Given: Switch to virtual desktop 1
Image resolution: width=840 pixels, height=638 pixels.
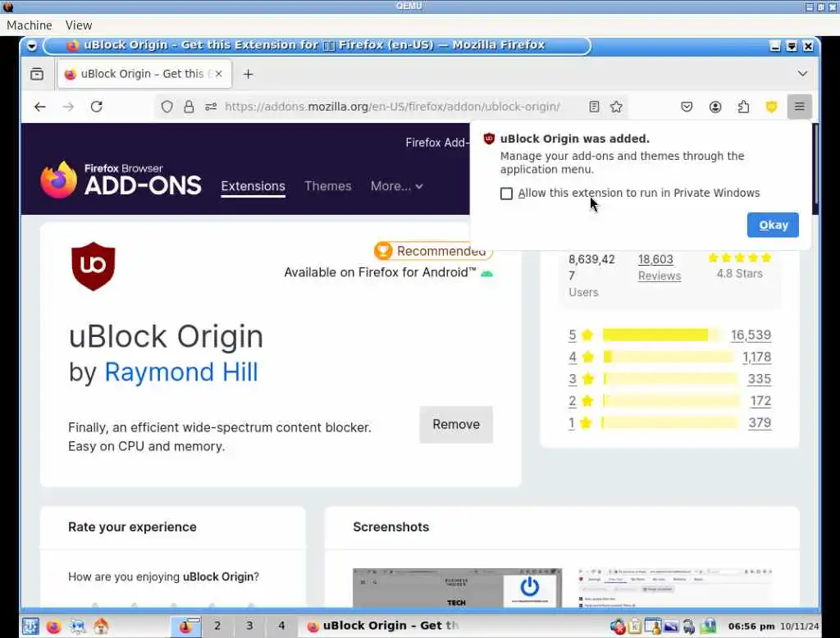Looking at the screenshot, I should point(186,626).
